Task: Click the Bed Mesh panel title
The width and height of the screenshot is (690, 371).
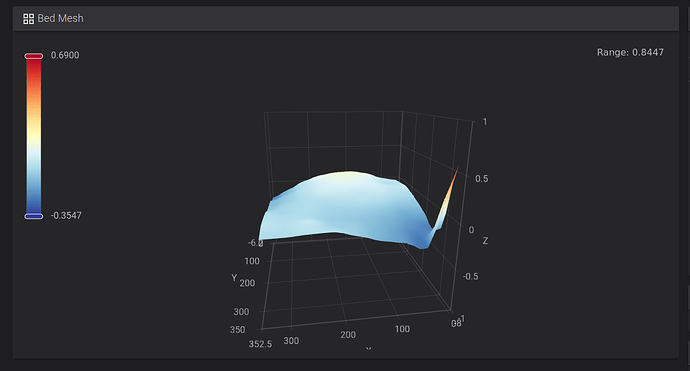Action: click(60, 18)
